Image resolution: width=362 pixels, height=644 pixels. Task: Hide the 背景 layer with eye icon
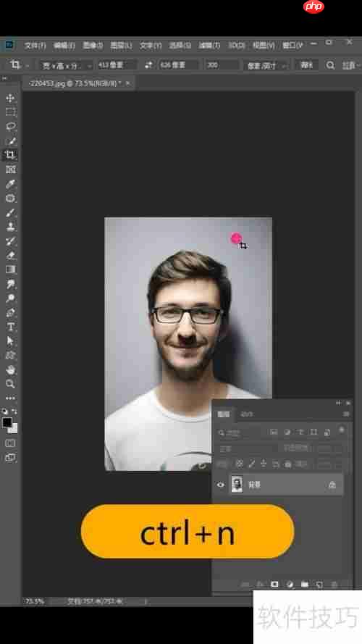point(221,485)
